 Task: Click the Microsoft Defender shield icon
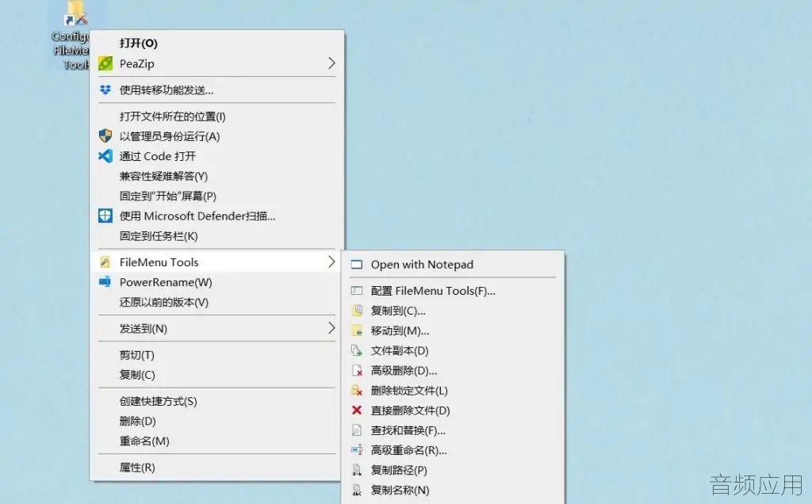105,216
